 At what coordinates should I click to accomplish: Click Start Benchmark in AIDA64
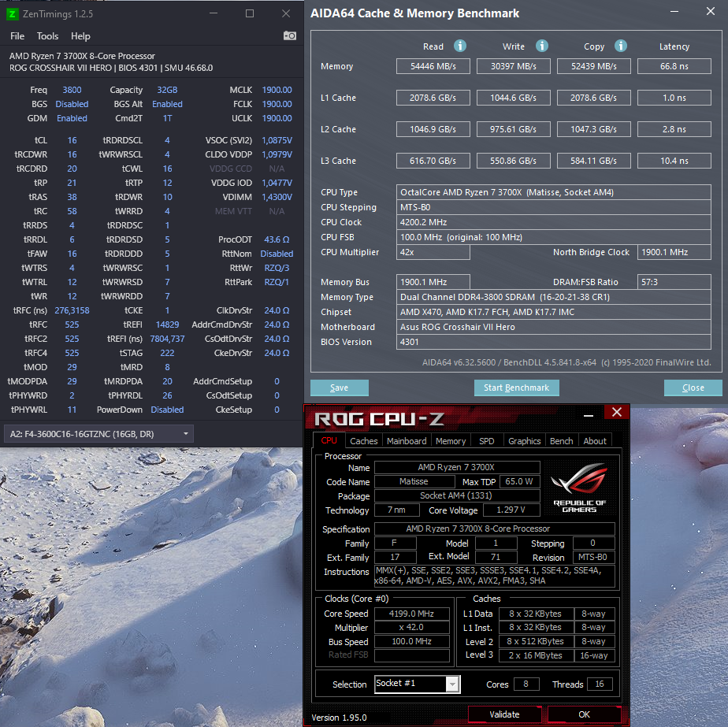(x=516, y=388)
